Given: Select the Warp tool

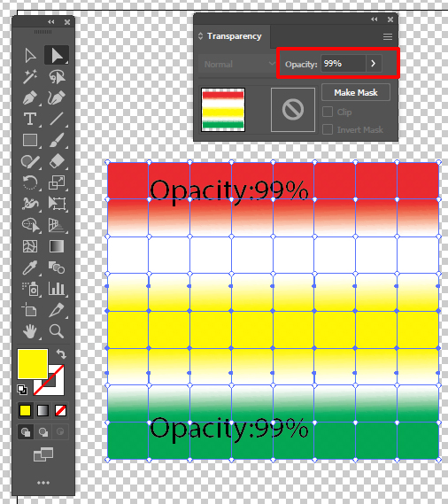Looking at the screenshot, I should (30, 204).
